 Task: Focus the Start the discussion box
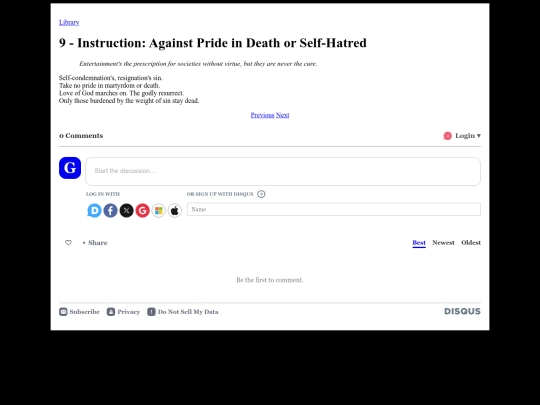pyautogui.click(x=283, y=172)
